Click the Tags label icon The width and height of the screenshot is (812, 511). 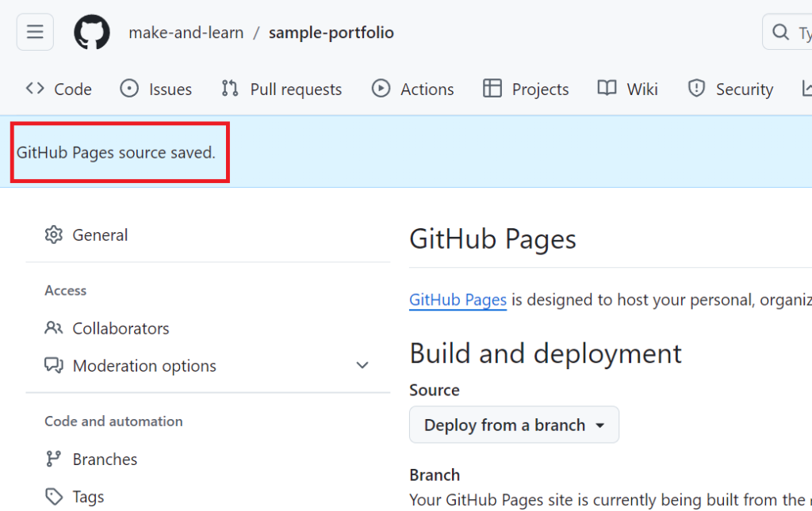click(x=53, y=497)
